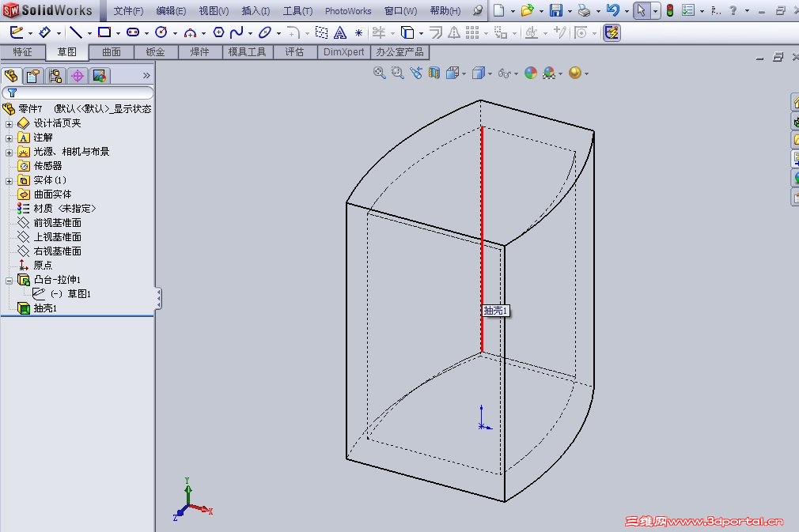Open dropdown arrow next to Line tool
799x532 pixels.
[x=89, y=34]
